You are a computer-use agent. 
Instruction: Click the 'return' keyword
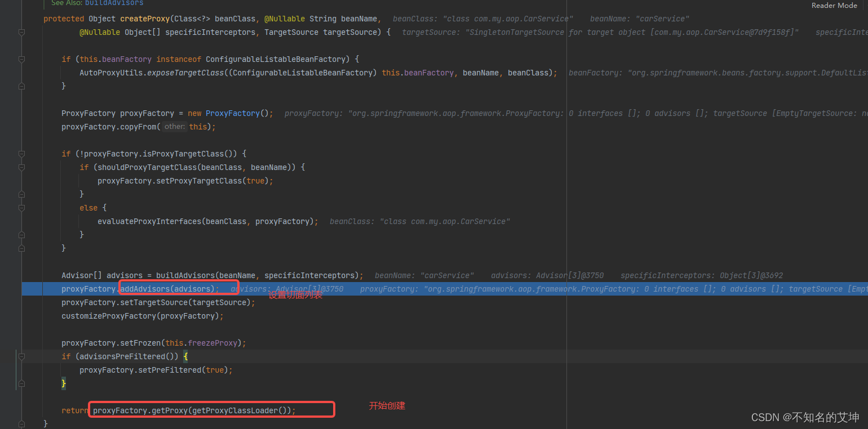click(x=75, y=410)
